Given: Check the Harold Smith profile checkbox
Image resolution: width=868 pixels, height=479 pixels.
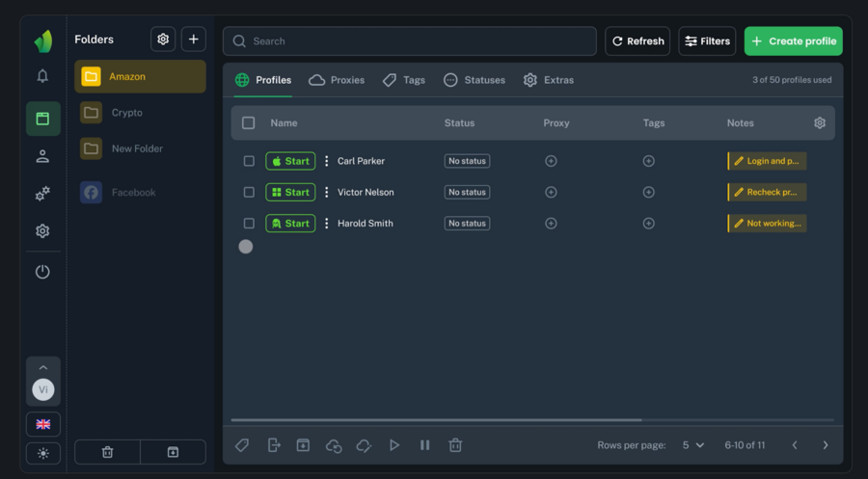Looking at the screenshot, I should [x=249, y=223].
